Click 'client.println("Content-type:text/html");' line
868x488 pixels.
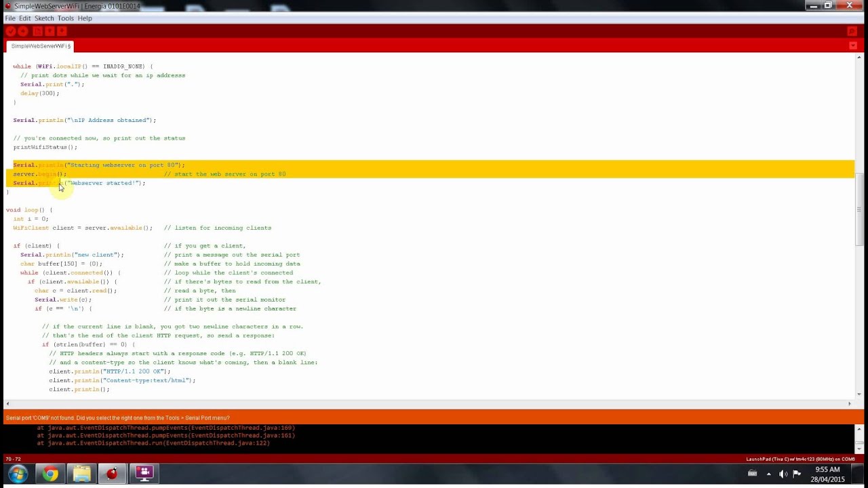pyautogui.click(x=122, y=380)
